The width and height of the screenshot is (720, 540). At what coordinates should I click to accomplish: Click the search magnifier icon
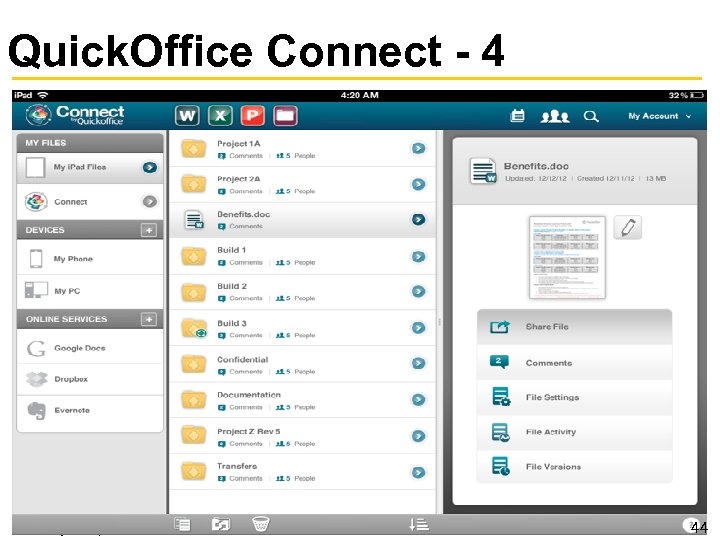click(x=591, y=116)
